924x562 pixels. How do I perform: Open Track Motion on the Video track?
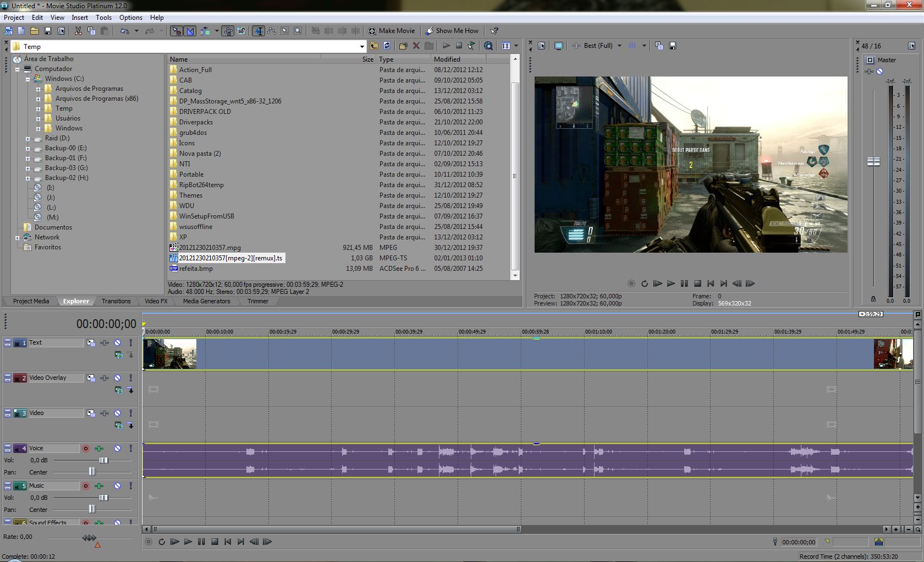click(x=91, y=413)
